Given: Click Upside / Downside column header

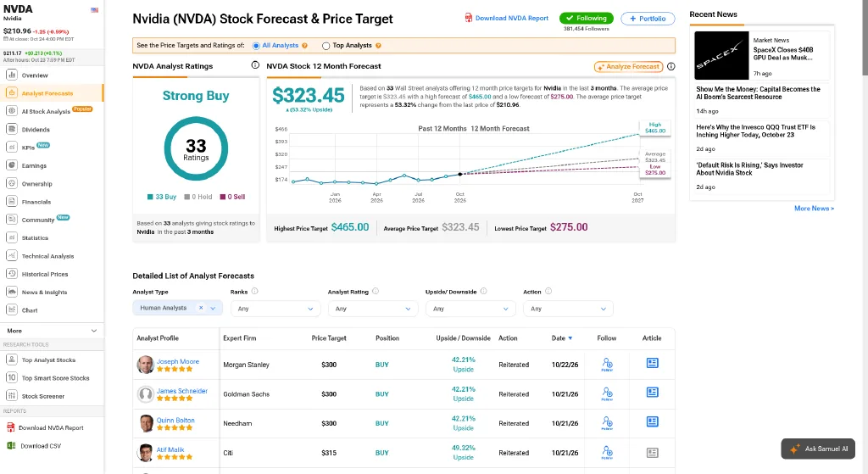Looking at the screenshot, I should tap(464, 337).
